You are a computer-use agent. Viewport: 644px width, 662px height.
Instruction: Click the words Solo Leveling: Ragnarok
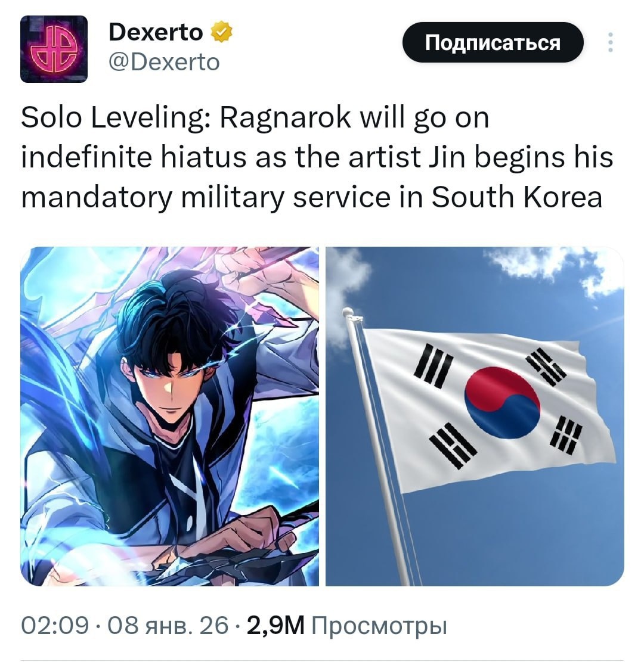pyautogui.click(x=185, y=117)
